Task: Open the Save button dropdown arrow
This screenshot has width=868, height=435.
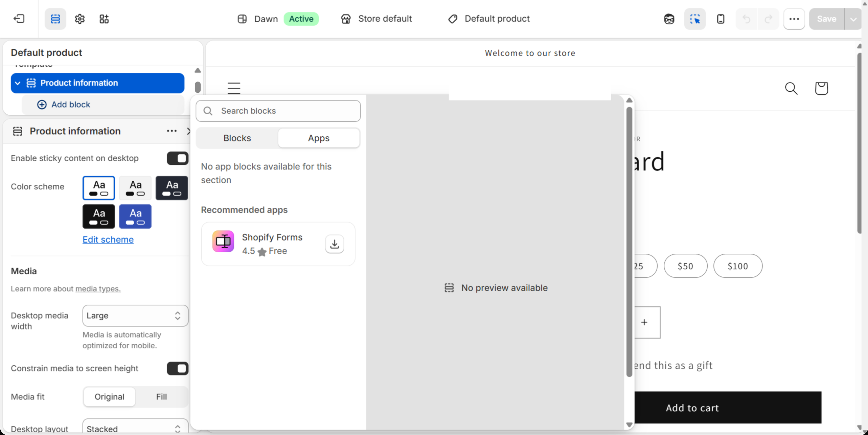Action: pyautogui.click(x=853, y=19)
